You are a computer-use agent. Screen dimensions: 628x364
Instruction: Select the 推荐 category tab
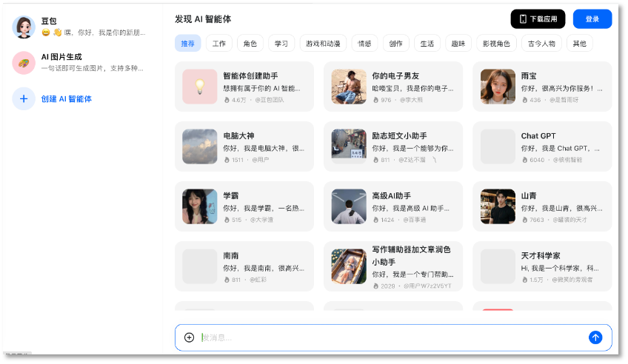[187, 44]
